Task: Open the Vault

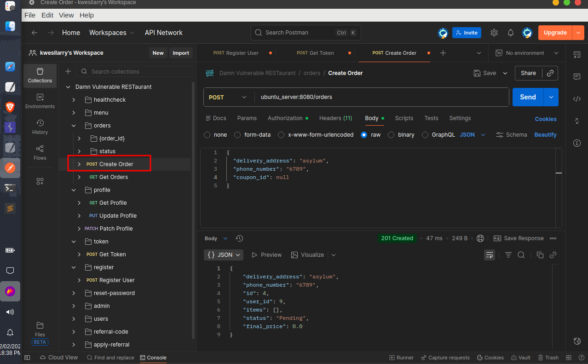Action: pyautogui.click(x=520, y=357)
